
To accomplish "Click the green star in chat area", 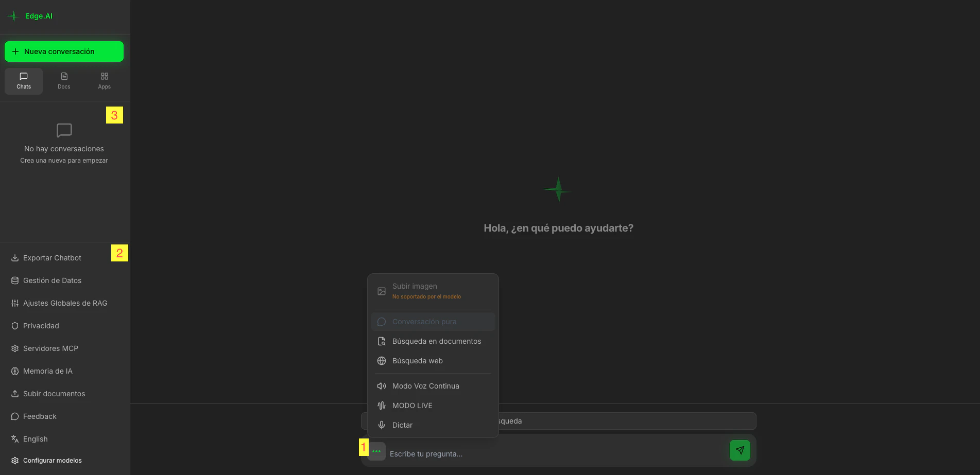I will [558, 189].
